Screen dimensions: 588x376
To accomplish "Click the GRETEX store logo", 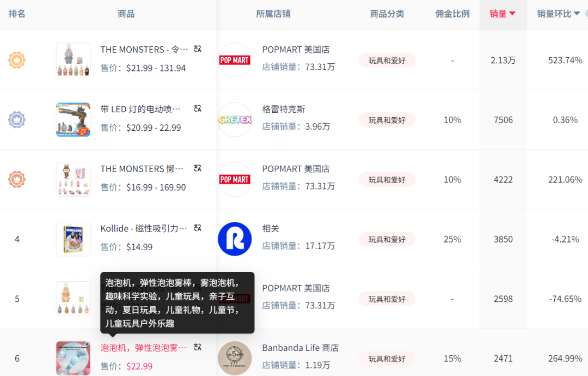I will [x=235, y=119].
